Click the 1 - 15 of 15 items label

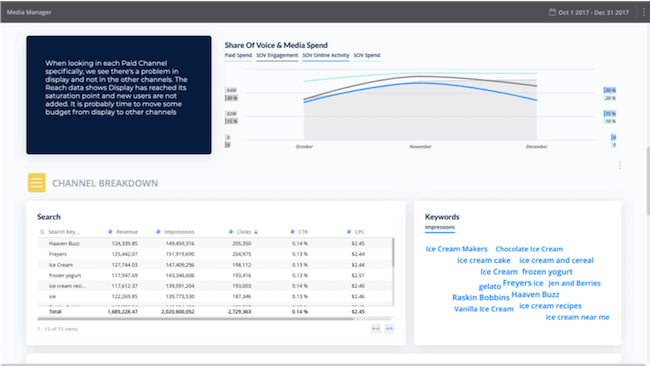tap(58, 329)
